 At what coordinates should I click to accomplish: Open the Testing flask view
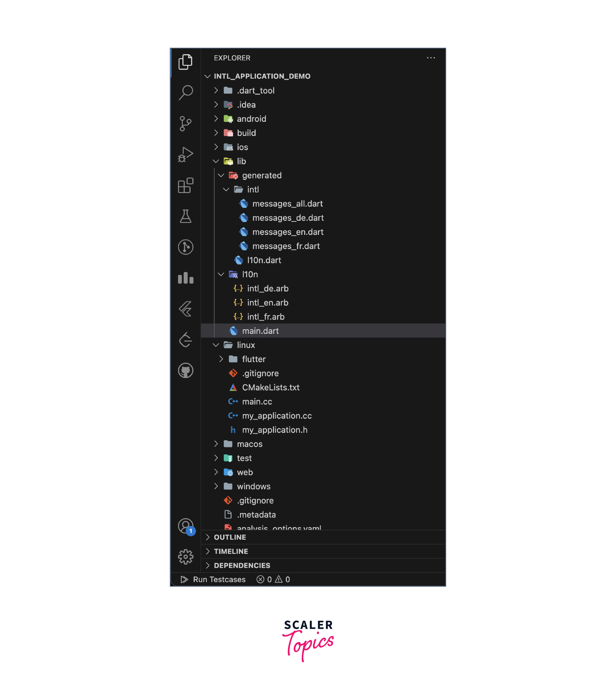coord(185,216)
